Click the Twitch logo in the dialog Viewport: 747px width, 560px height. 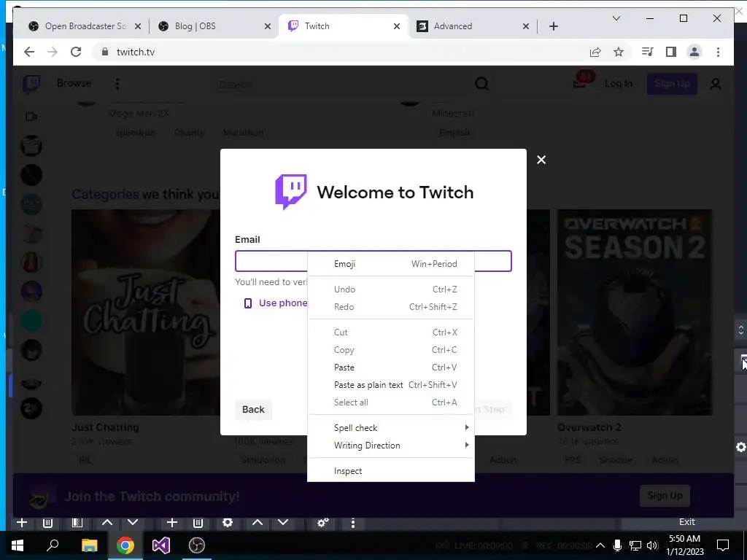(290, 192)
